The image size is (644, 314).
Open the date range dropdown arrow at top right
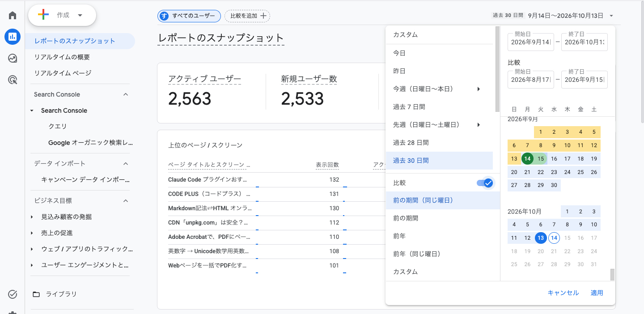pyautogui.click(x=611, y=16)
